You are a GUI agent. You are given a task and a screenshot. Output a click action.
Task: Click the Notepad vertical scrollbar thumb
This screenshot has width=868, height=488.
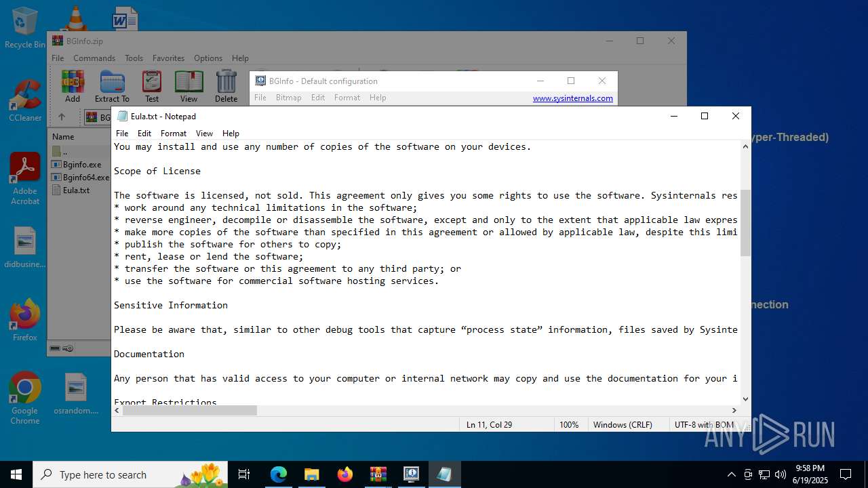tap(745, 222)
